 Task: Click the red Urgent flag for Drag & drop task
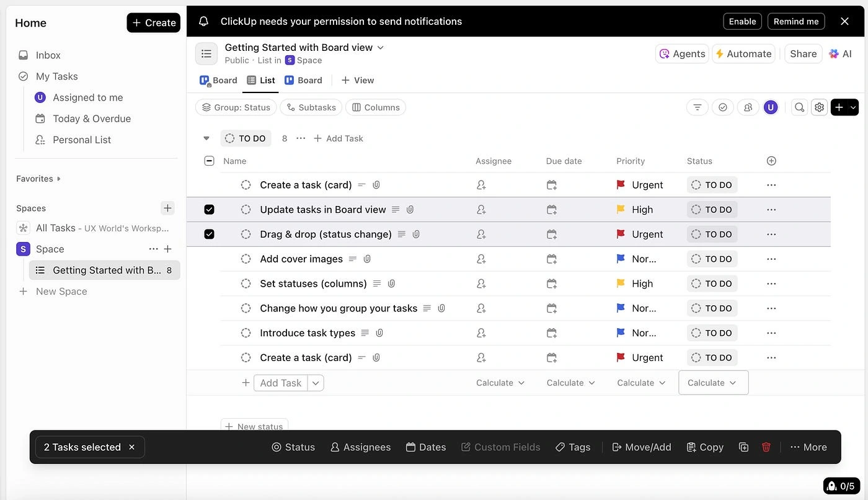click(x=621, y=234)
